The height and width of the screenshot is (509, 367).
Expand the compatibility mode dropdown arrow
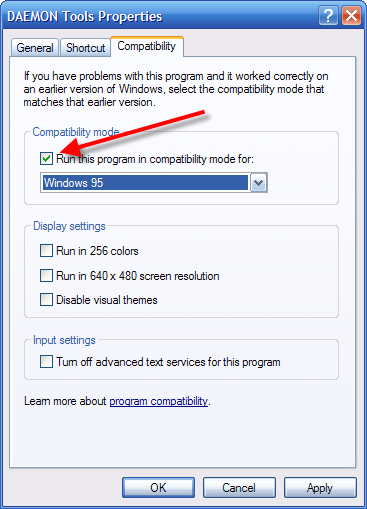click(259, 183)
